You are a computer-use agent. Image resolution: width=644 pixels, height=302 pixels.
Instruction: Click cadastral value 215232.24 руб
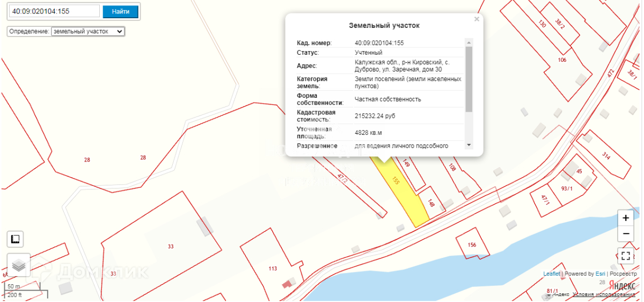(x=375, y=116)
